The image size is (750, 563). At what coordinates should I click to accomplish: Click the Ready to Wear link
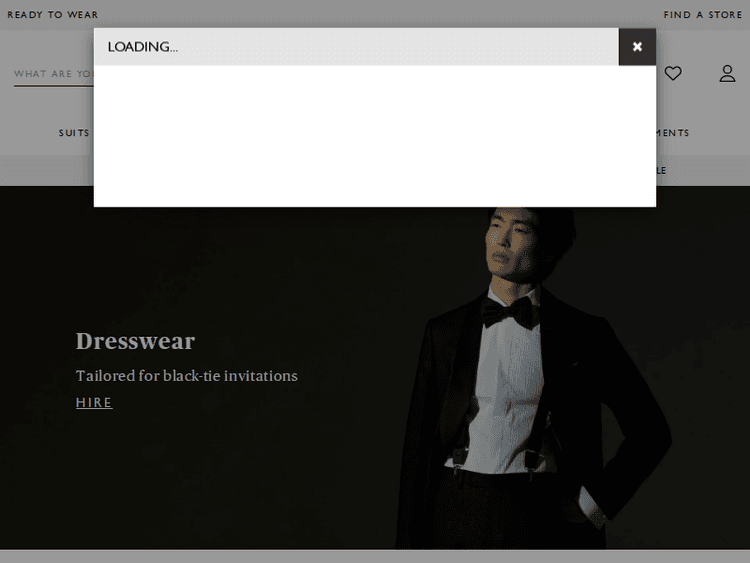point(53,15)
